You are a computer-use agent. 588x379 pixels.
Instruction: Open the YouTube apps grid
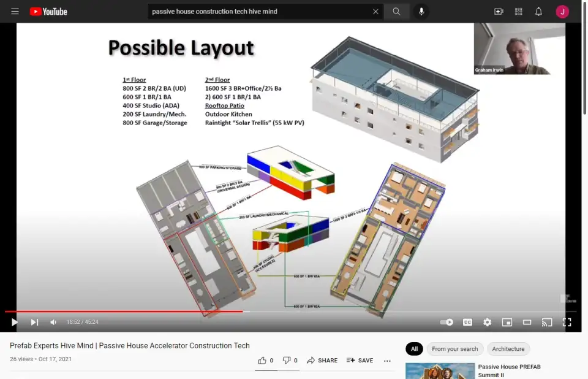point(519,12)
